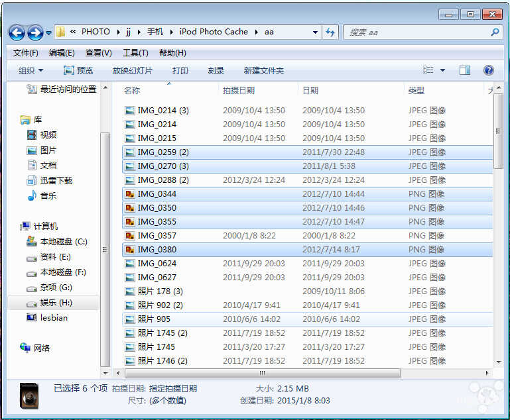Image resolution: width=510 pixels, height=420 pixels.
Task: Click the file icon of IMG_0215
Action: tap(130, 138)
